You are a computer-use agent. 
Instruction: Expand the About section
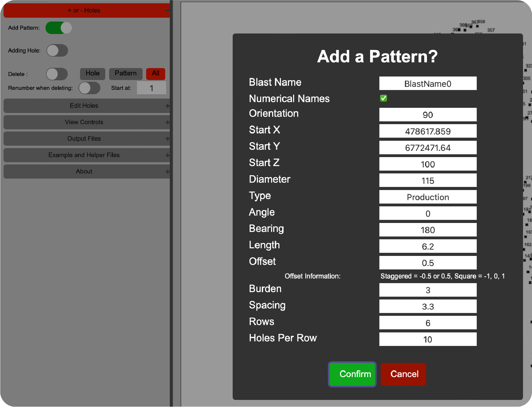click(84, 172)
